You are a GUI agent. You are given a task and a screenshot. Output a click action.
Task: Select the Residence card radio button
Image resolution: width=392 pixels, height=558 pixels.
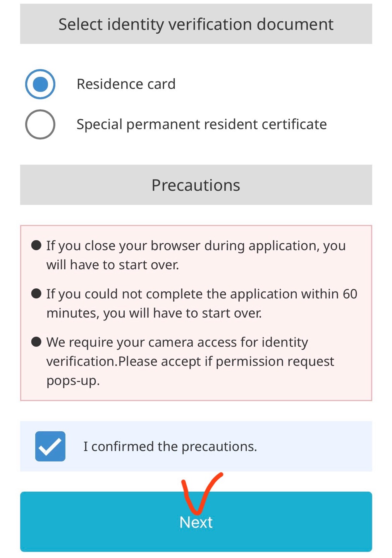pyautogui.click(x=40, y=84)
